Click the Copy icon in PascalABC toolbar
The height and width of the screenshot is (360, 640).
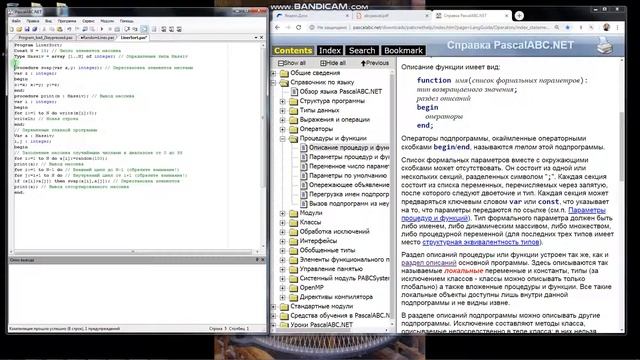click(52, 29)
